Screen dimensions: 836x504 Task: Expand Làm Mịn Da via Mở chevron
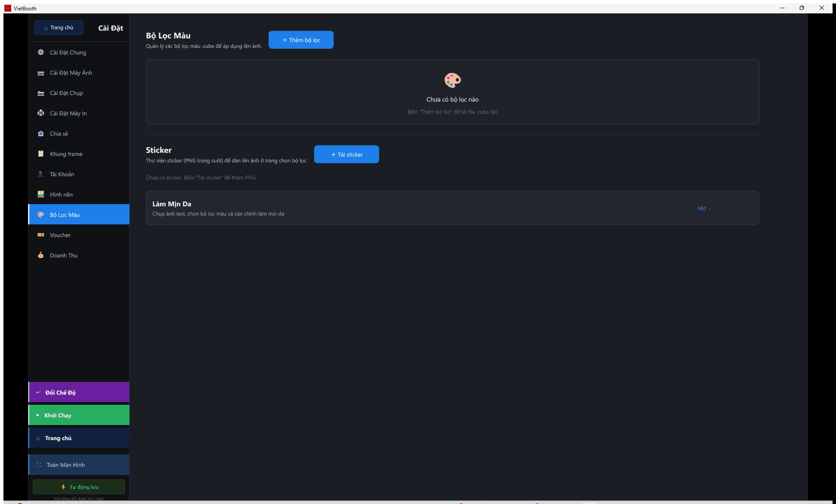click(x=704, y=208)
